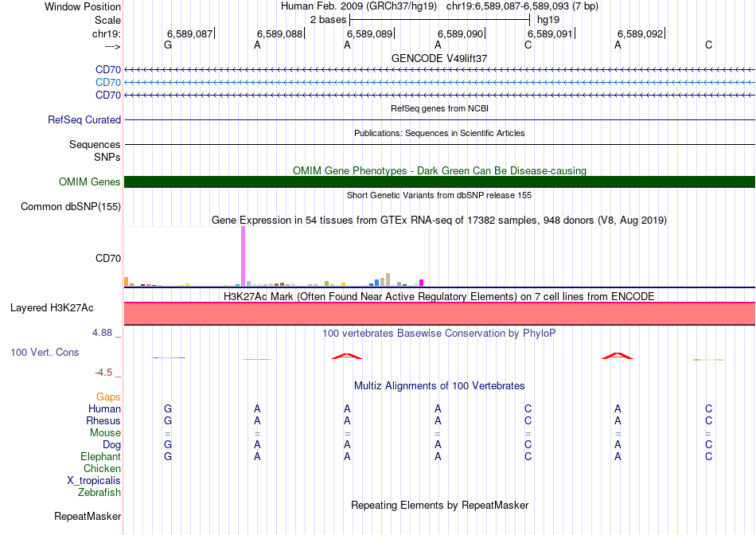Click Short Genetic Variants from dbSNP title
Image resolution: width=756 pixels, height=535 pixels.
pos(439,195)
